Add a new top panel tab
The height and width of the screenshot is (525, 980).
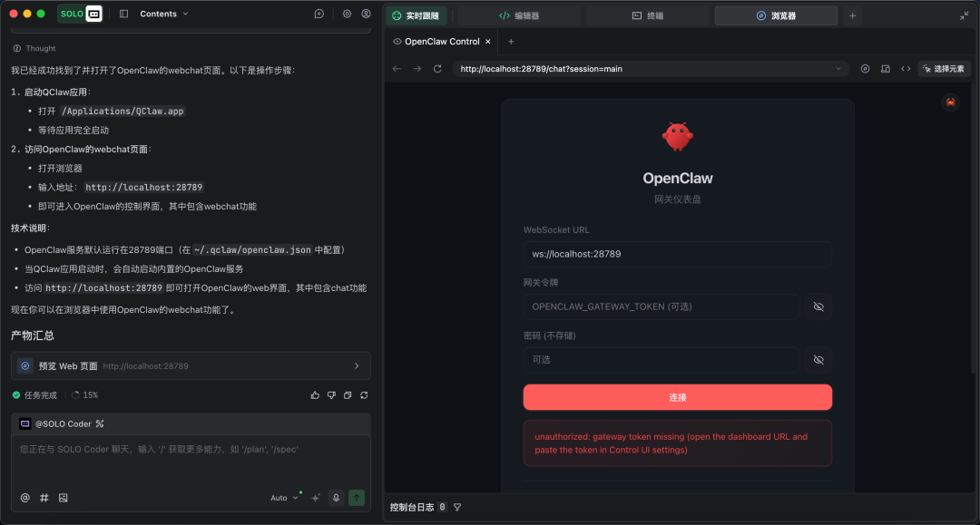point(852,15)
